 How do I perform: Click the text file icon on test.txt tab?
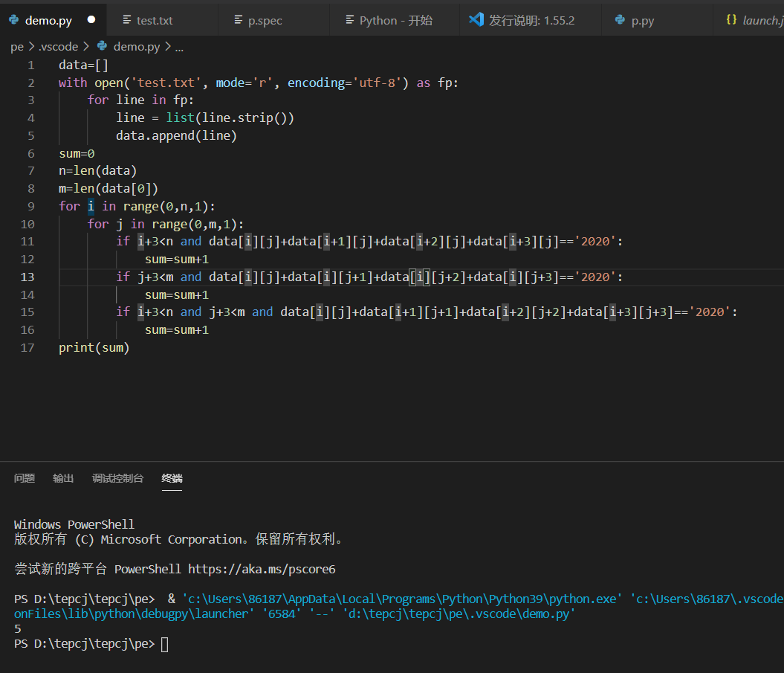[127, 19]
